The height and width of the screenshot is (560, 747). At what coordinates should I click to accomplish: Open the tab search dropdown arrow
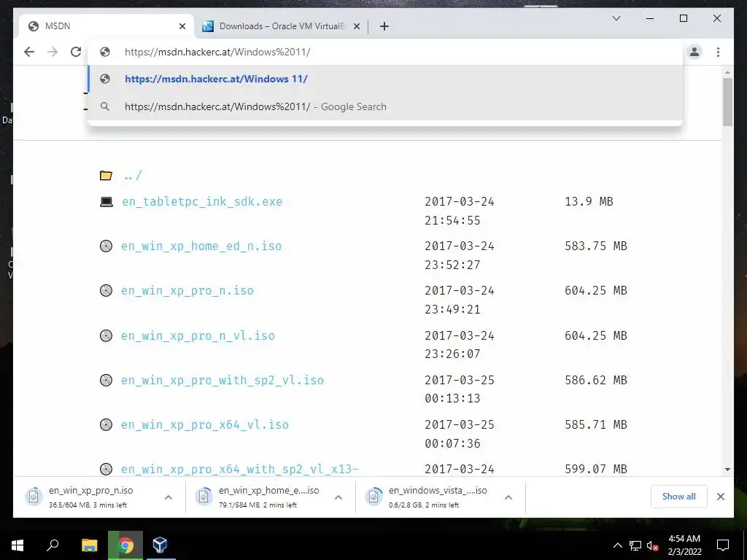click(x=616, y=18)
